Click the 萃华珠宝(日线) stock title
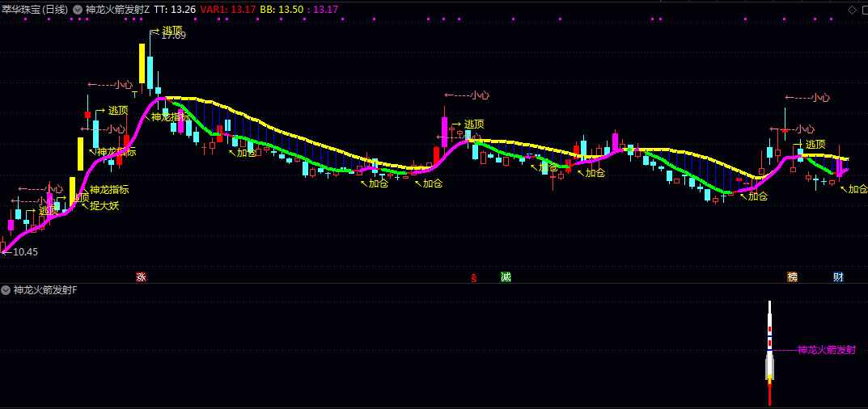The width and height of the screenshot is (868, 409). point(34,10)
